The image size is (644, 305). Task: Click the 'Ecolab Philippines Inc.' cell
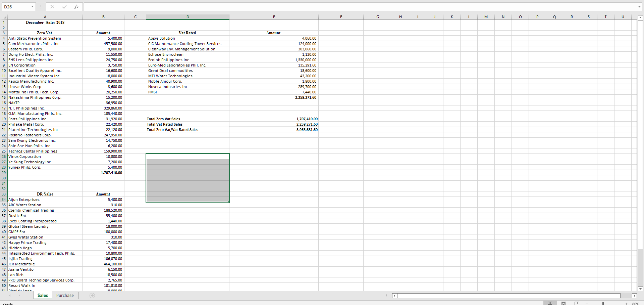click(188, 60)
